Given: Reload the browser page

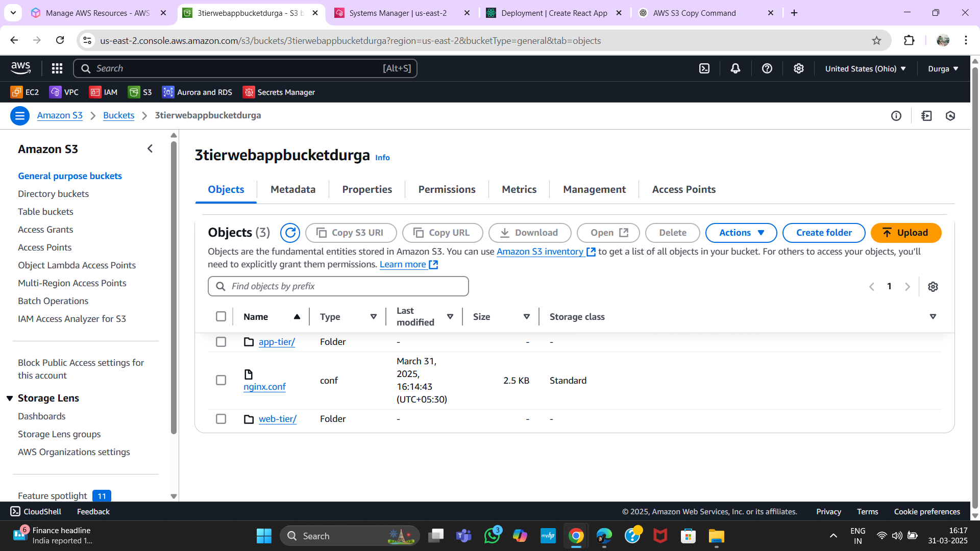Looking at the screenshot, I should point(60,40).
